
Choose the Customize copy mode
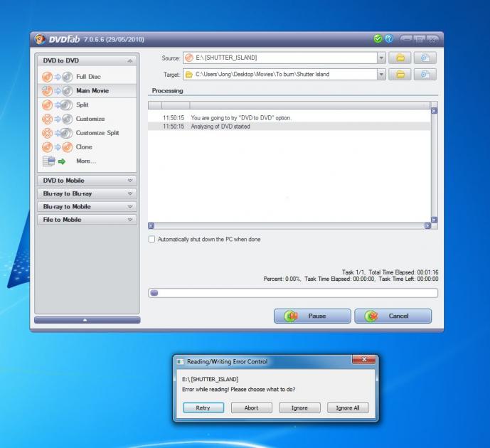(87, 119)
